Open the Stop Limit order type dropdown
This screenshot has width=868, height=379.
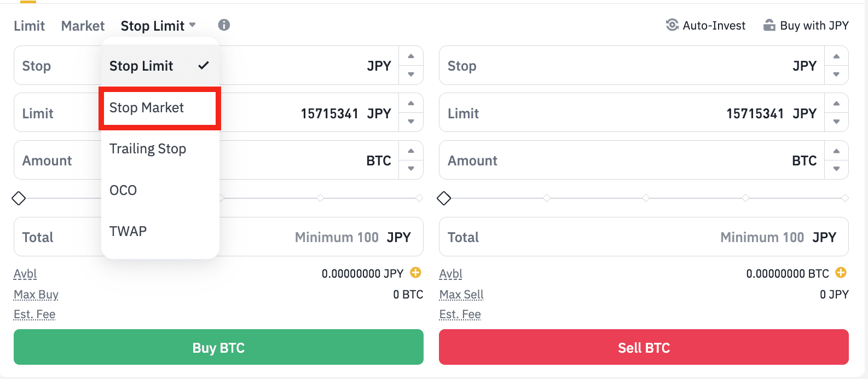(x=158, y=26)
